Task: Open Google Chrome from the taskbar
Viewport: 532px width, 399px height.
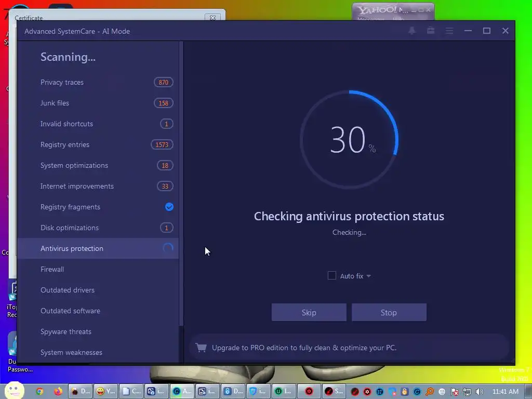Action: 39,391
